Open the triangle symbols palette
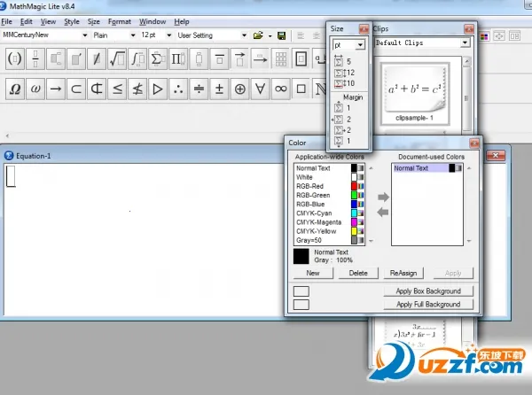The width and height of the screenshot is (532, 395). (x=158, y=89)
